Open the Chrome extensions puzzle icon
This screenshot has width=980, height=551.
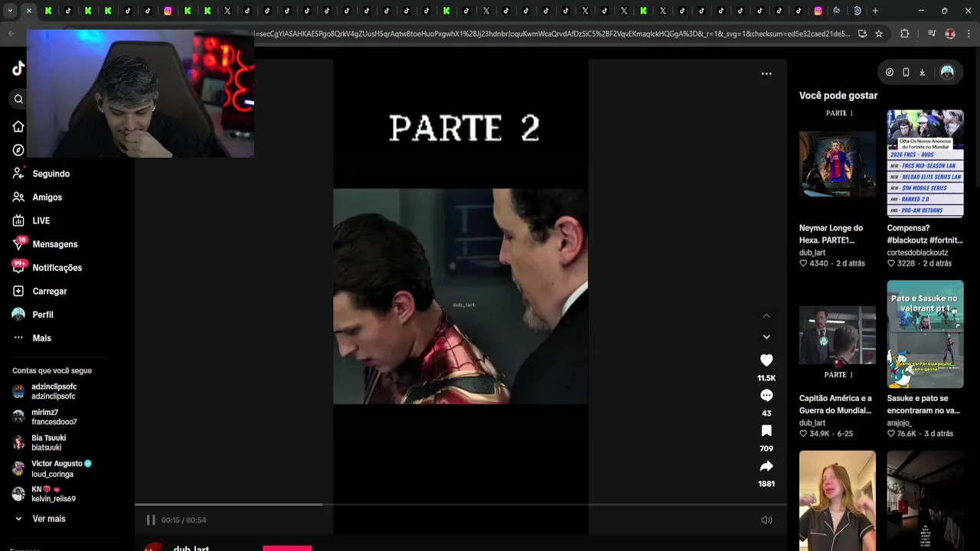904,34
